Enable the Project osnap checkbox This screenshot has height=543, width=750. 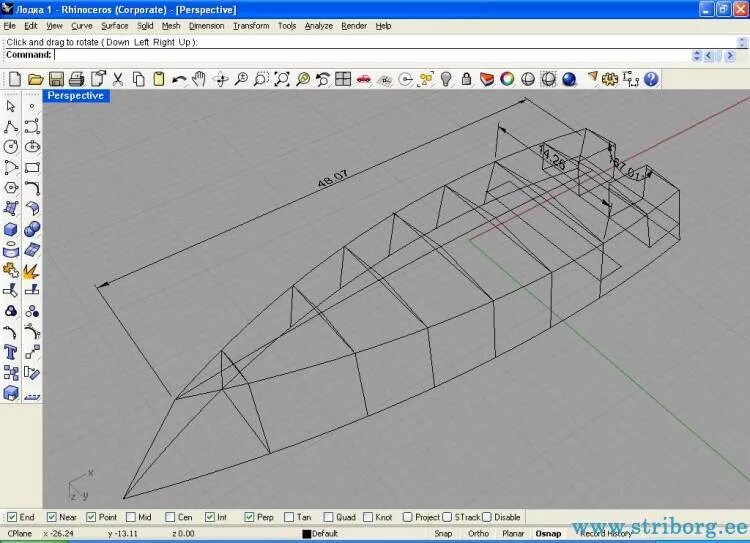407,517
